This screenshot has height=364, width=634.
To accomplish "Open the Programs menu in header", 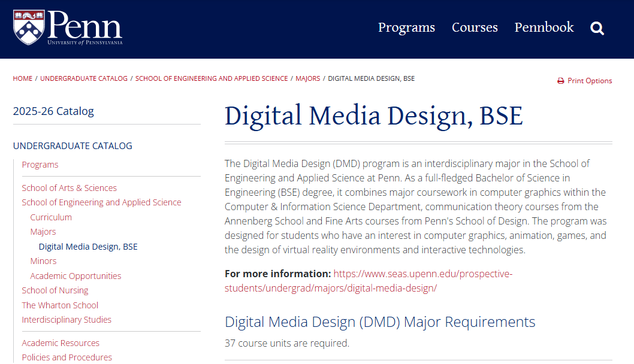I will [406, 28].
